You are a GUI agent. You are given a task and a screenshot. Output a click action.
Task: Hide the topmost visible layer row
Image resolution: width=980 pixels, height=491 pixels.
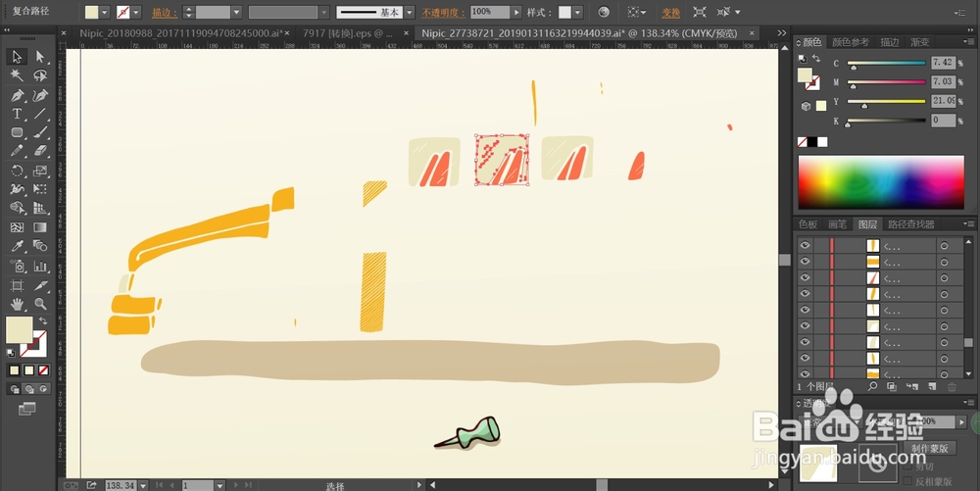[x=805, y=245]
